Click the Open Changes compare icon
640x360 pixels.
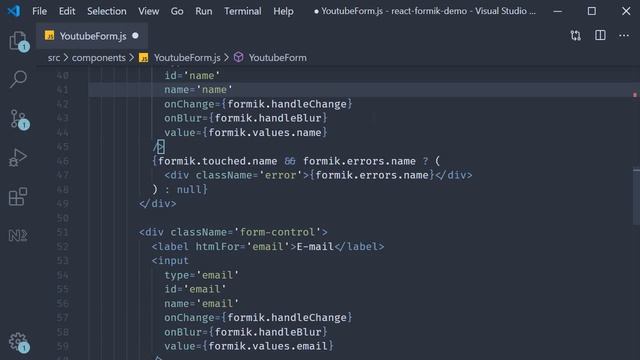pyautogui.click(x=576, y=36)
